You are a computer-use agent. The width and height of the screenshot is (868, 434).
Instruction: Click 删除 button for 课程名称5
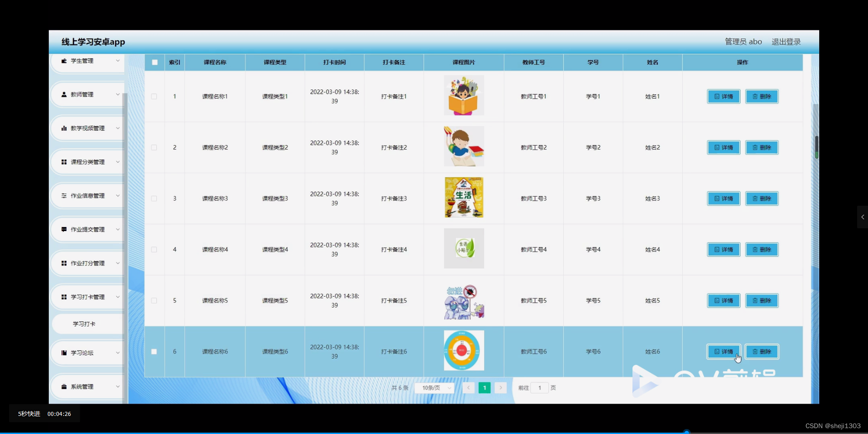pos(762,301)
